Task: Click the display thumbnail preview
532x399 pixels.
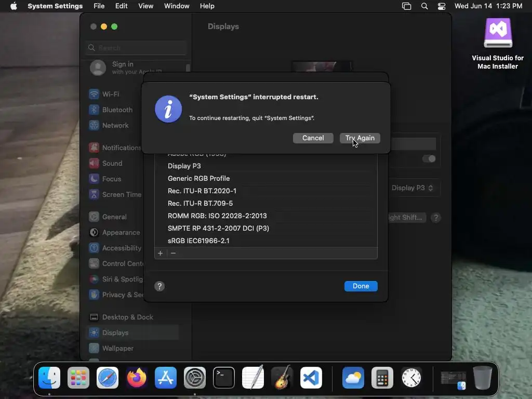Action: tap(322, 66)
